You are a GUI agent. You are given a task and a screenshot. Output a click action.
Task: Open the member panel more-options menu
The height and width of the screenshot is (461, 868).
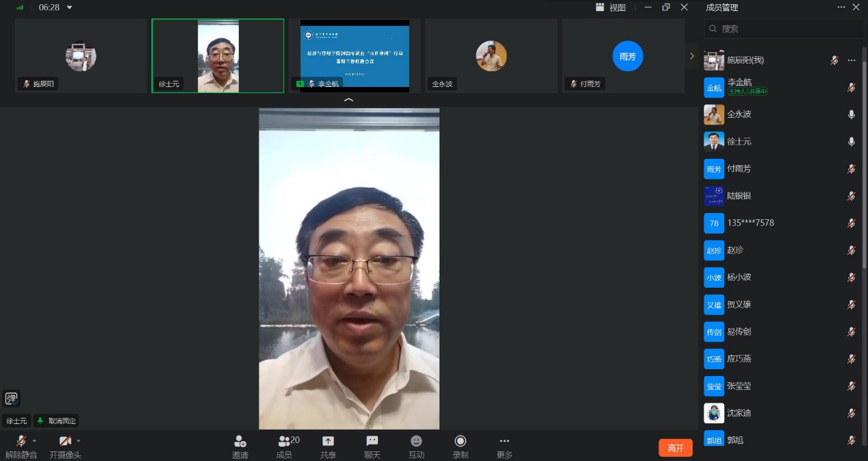point(841,7)
